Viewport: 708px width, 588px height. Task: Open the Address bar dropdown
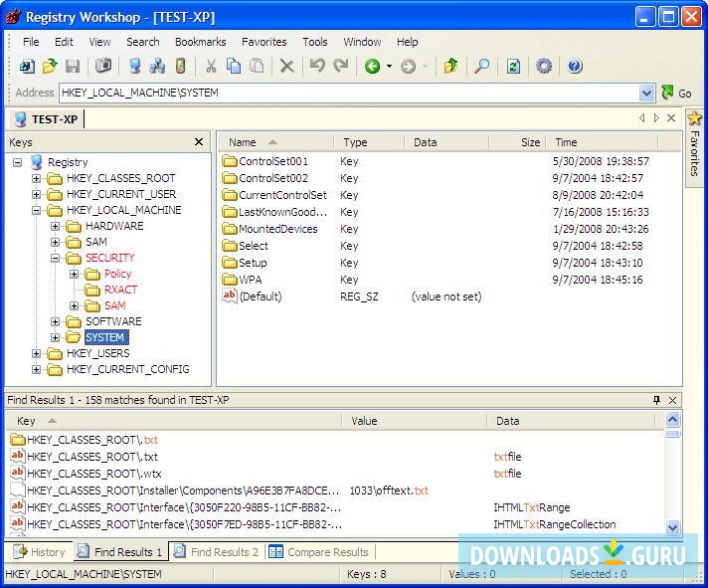647,93
